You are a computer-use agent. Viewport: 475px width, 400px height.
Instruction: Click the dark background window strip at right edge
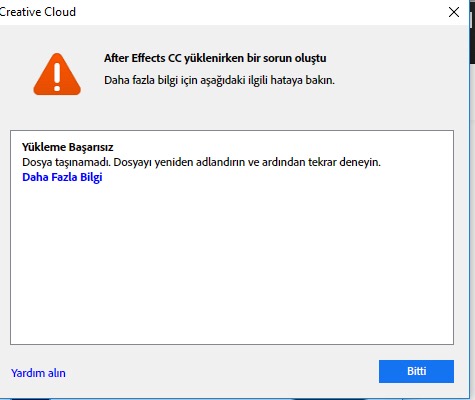tap(472, 32)
